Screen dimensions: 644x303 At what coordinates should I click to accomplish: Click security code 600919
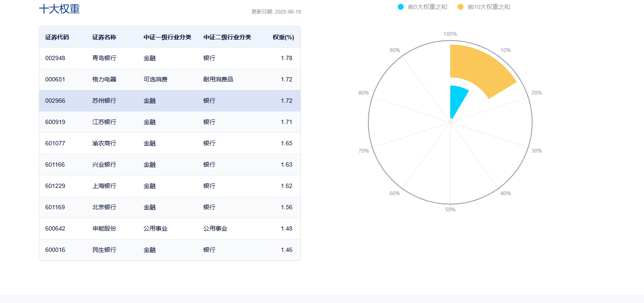coord(55,122)
